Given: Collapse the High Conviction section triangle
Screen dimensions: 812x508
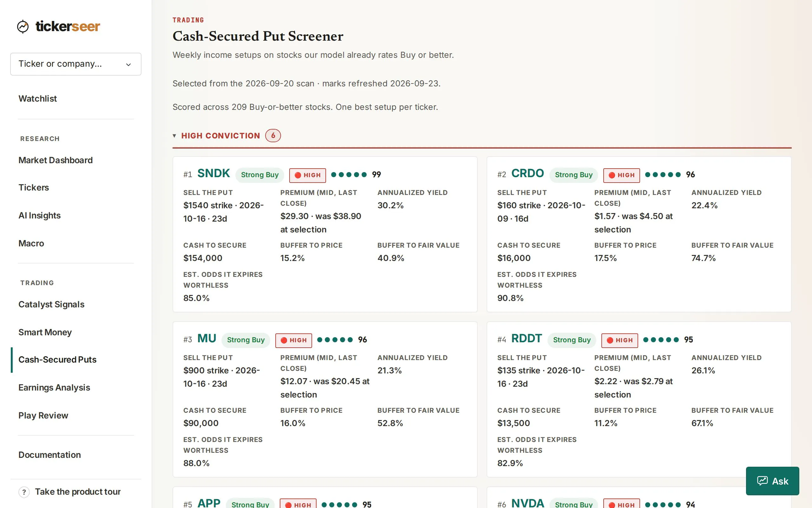Looking at the screenshot, I should [x=174, y=136].
